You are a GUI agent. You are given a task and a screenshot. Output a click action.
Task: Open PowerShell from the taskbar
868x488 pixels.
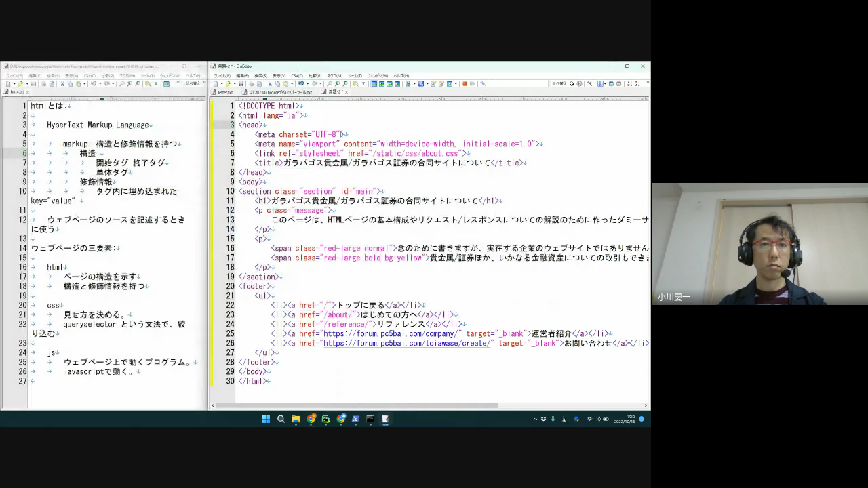point(355,419)
